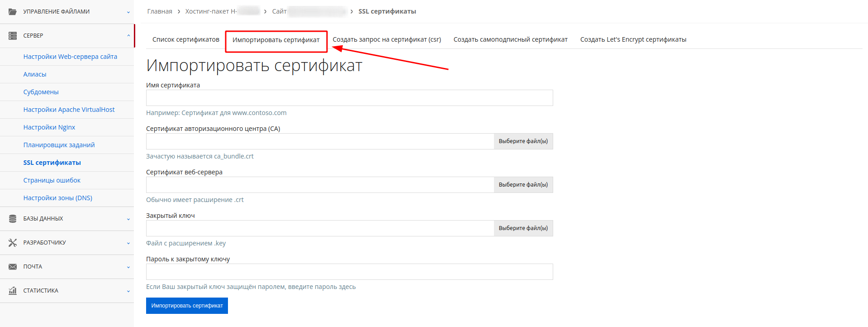
Task: Open the Планировщик заданий link
Action: coord(59,145)
